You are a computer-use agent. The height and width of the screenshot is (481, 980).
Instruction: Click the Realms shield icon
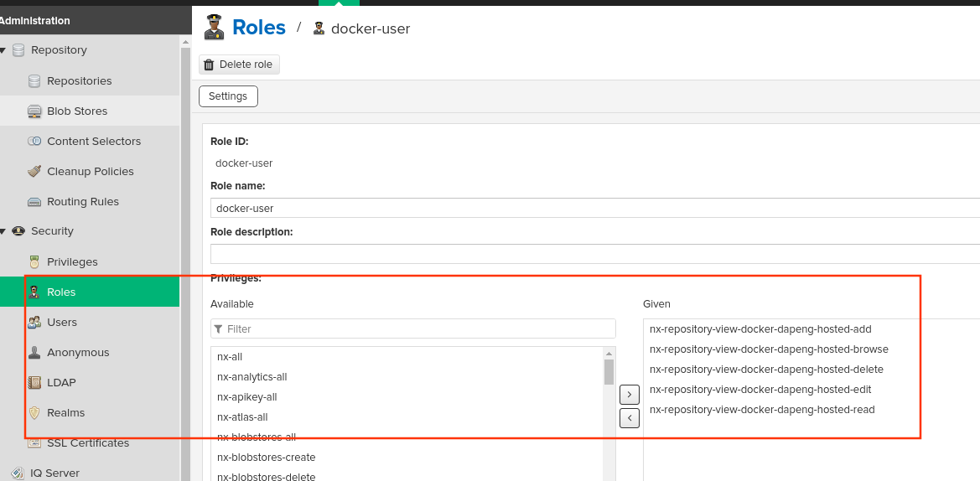coord(34,413)
